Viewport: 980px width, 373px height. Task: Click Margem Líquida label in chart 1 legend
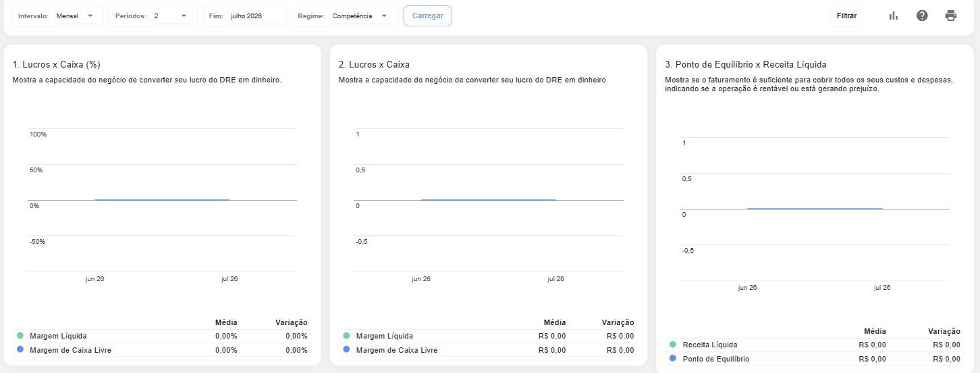click(x=58, y=336)
